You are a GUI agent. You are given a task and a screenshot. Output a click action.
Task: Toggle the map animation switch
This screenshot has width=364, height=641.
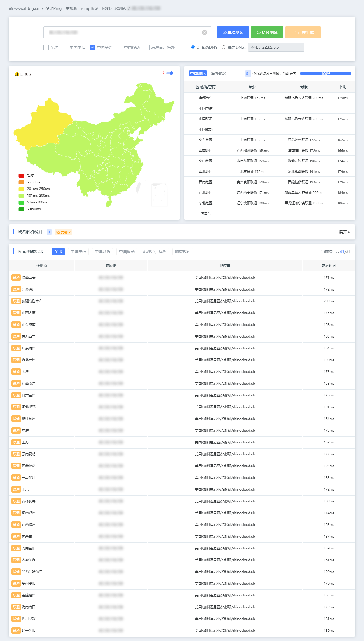point(170,73)
